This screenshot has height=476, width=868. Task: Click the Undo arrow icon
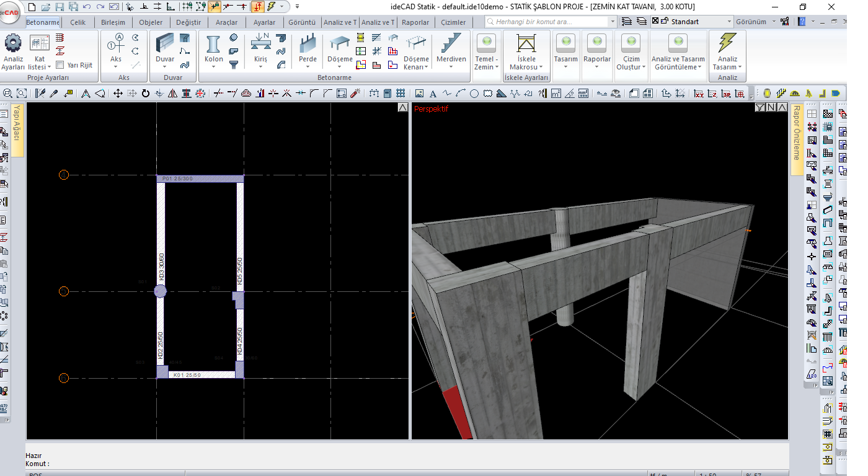click(87, 7)
